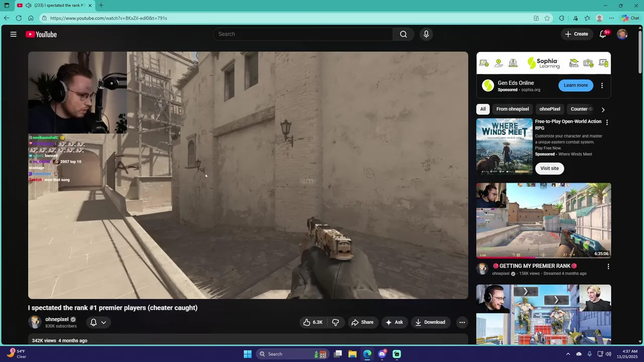
Task: Open the Gen Eds Online ad options
Action: (602, 85)
